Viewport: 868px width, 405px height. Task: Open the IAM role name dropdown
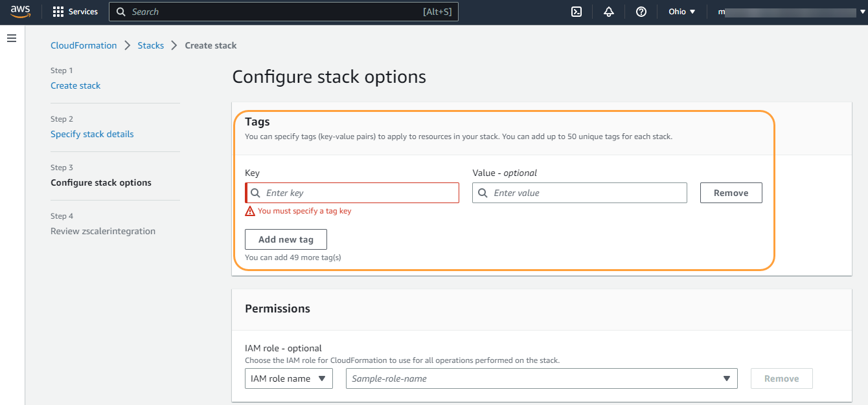point(288,378)
